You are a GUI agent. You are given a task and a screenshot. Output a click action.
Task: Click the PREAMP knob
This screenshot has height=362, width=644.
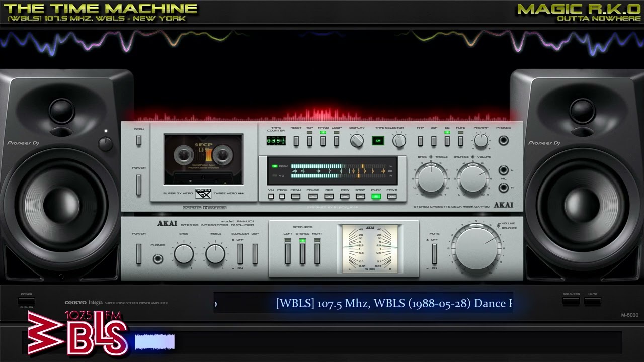[481, 141]
